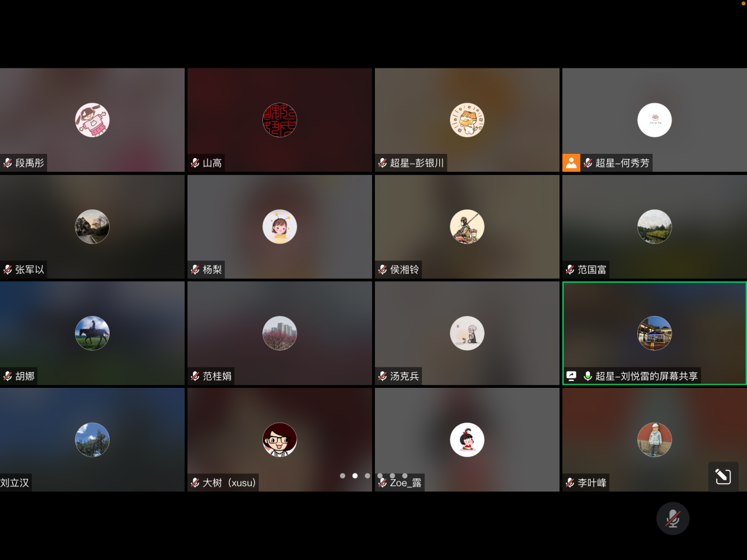Click 山高's muted microphone icon
747x560 pixels.
point(195,163)
